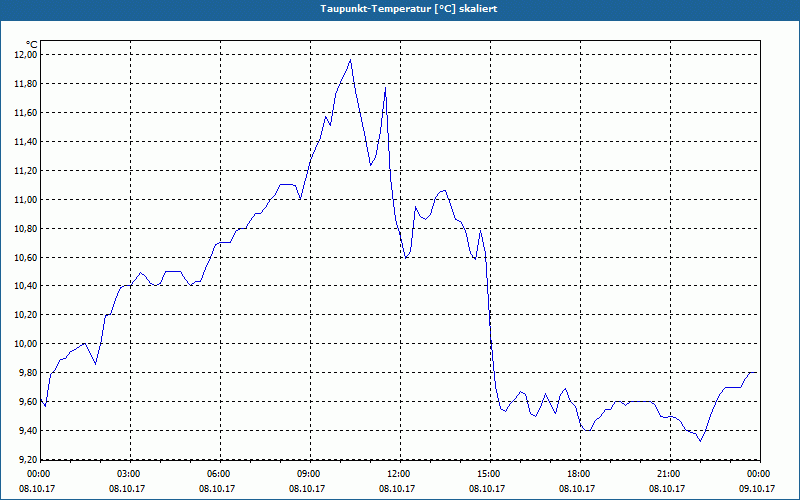This screenshot has width=800, height=500.
Task: Click the 10,40 y-axis value
Action: [26, 286]
